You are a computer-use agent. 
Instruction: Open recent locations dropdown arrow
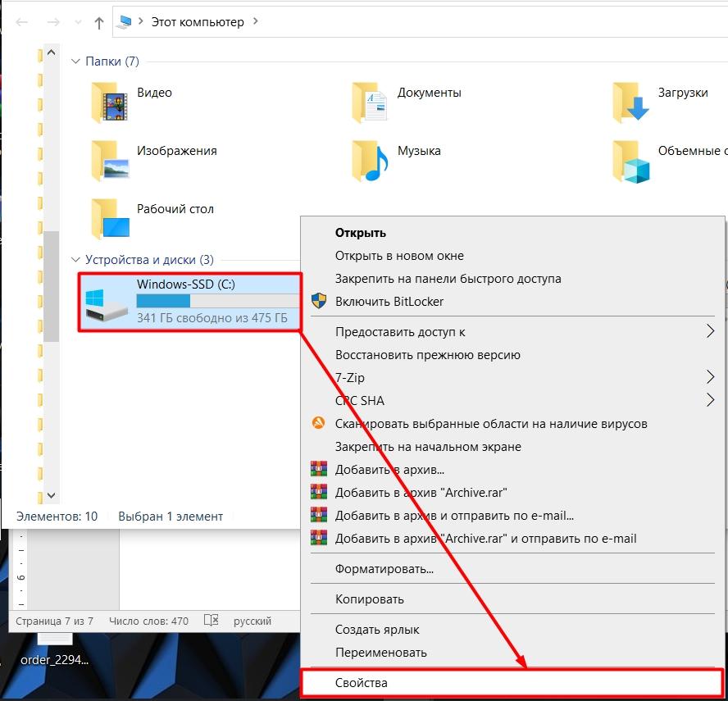point(78,22)
